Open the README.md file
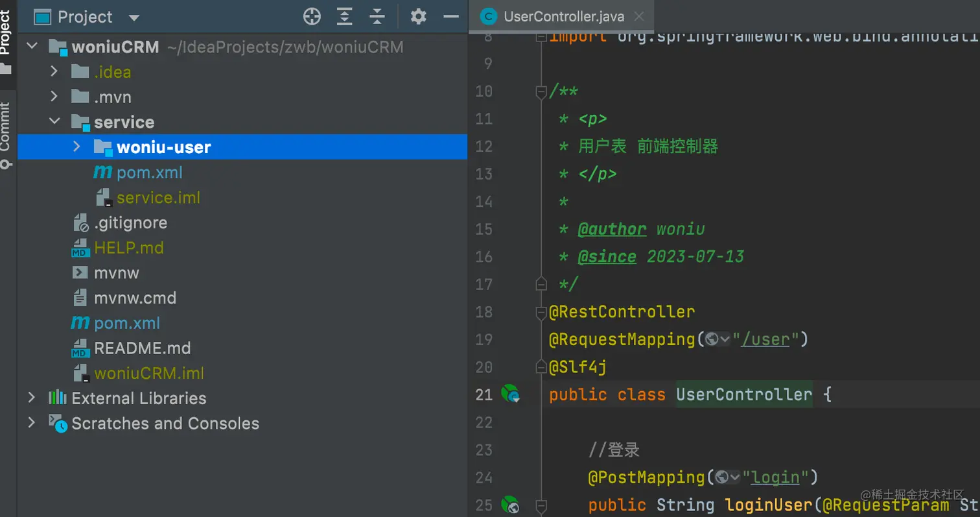Viewport: 980px width, 517px height. tap(142, 348)
